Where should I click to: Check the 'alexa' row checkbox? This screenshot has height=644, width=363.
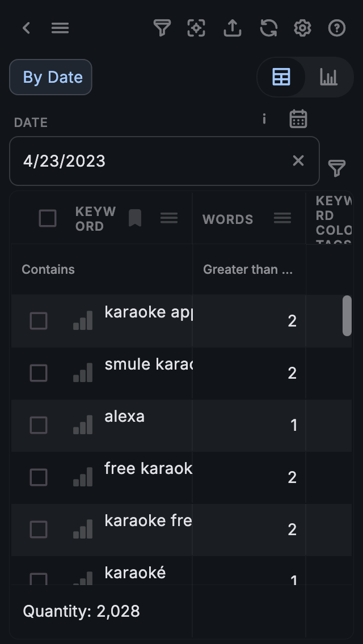click(39, 425)
